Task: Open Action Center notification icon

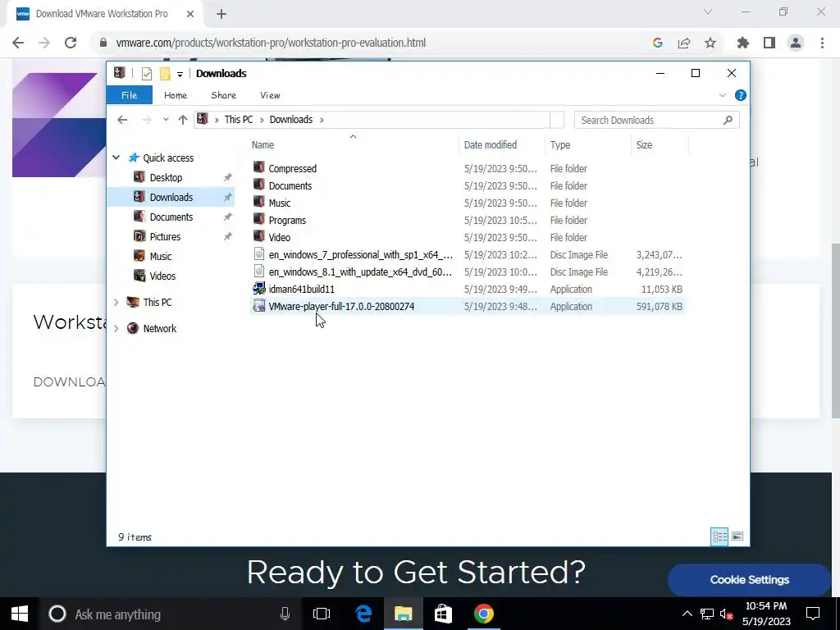Action: pos(813,614)
